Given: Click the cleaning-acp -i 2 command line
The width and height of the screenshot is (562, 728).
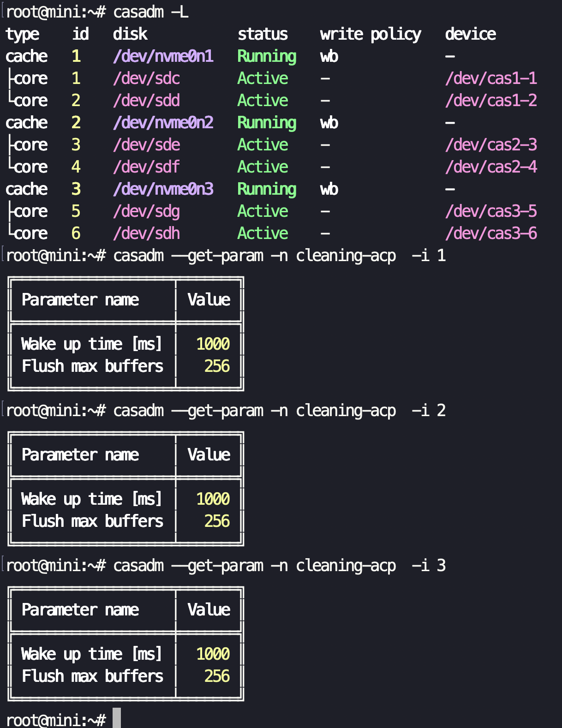Looking at the screenshot, I should (x=280, y=411).
